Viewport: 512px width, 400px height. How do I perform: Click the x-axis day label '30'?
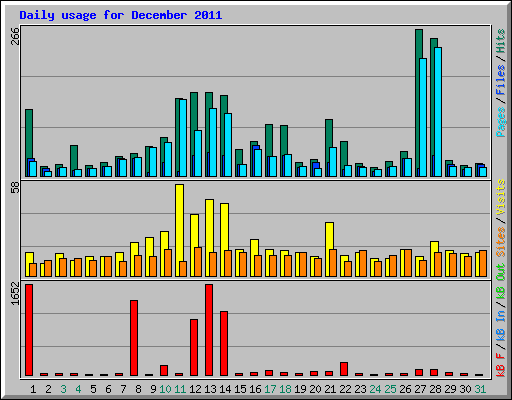465,389
